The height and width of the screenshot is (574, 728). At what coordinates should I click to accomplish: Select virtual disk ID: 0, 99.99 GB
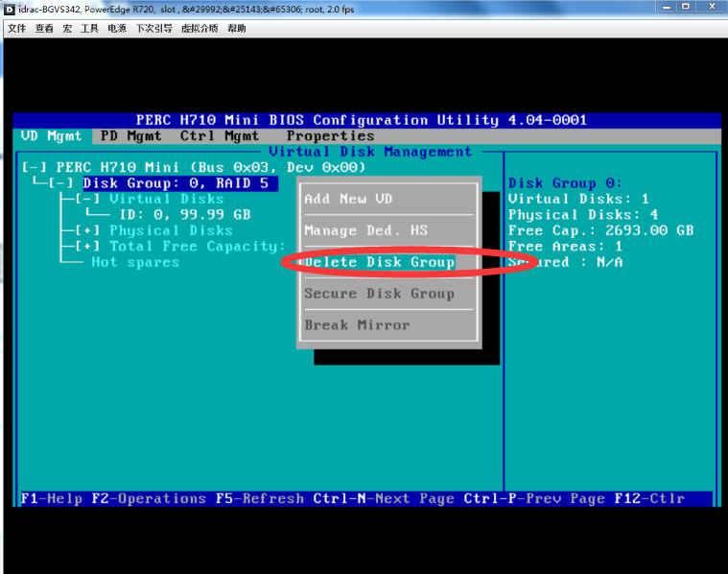coord(185,215)
